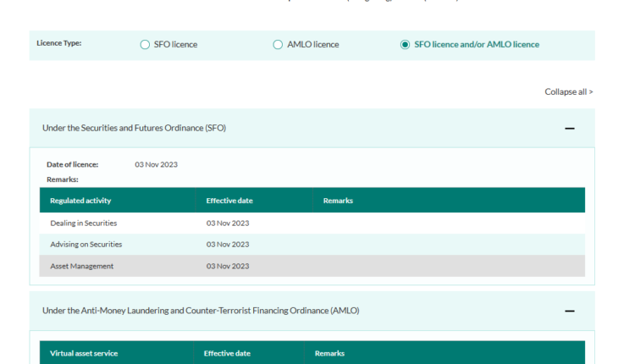Image resolution: width=635 pixels, height=364 pixels.
Task: Click Effective date header in AMLO table
Action: tap(227, 353)
